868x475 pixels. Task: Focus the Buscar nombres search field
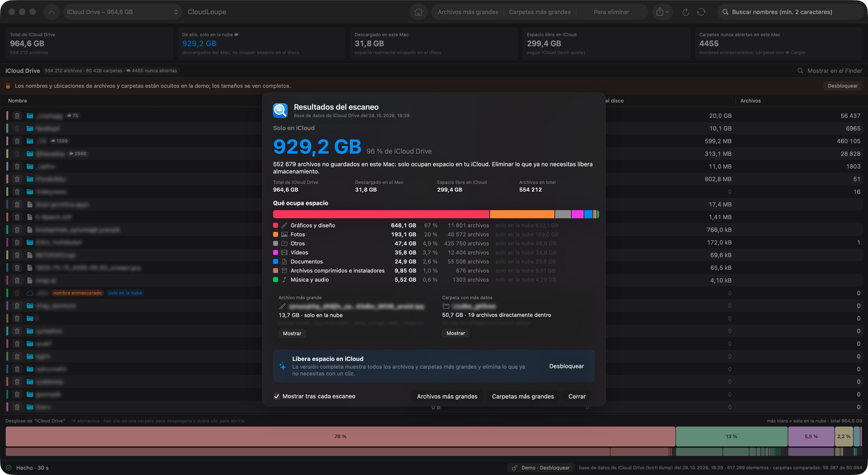[790, 12]
